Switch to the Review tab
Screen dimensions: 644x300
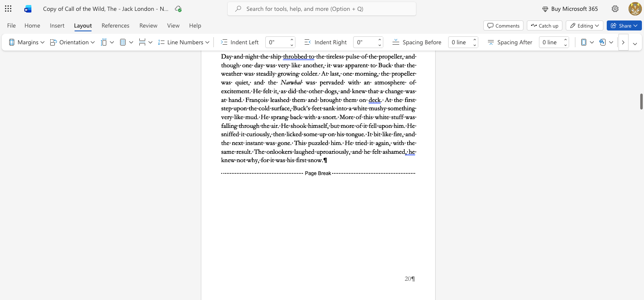[148, 25]
